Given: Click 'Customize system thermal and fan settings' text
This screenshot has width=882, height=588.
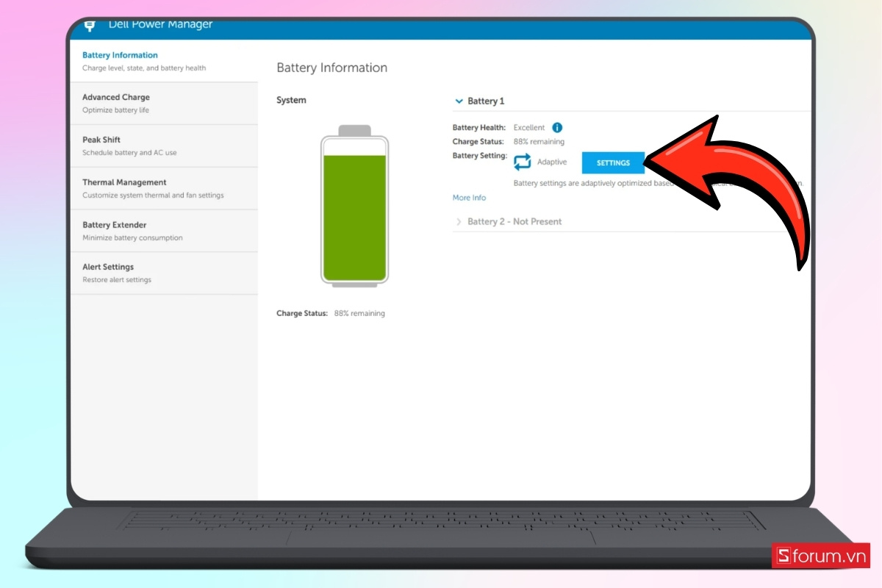Looking at the screenshot, I should (153, 196).
